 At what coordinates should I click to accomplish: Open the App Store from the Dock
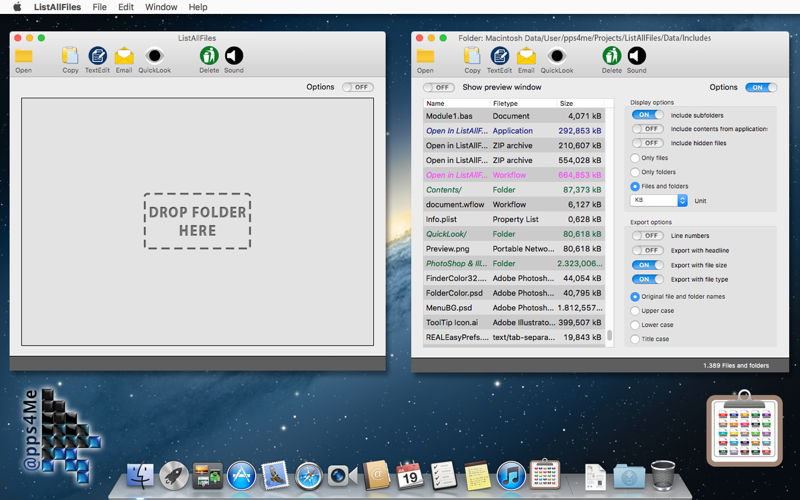[241, 476]
